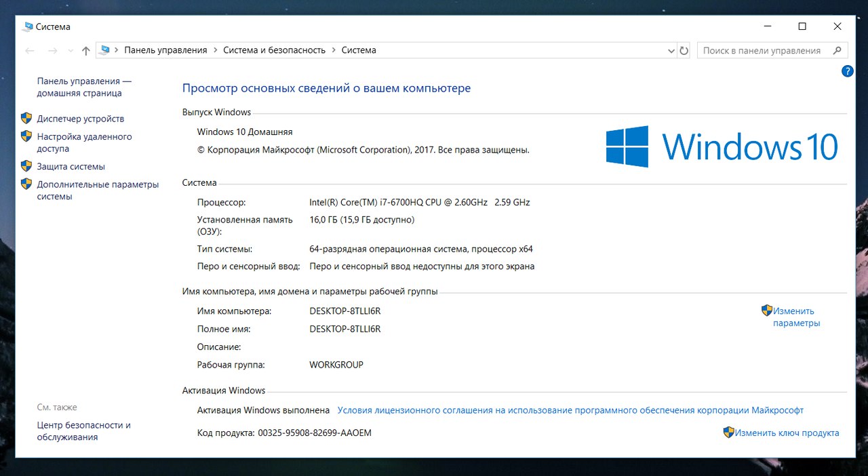Screen dimensions: 868x476
Task: Open 'Настройка удаленного доступа' link
Action: click(x=84, y=142)
